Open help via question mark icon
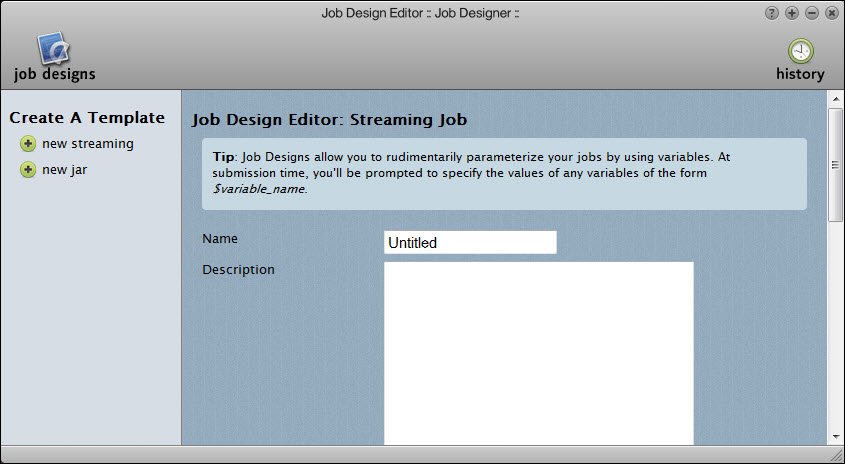The height and width of the screenshot is (464, 845). (772, 13)
